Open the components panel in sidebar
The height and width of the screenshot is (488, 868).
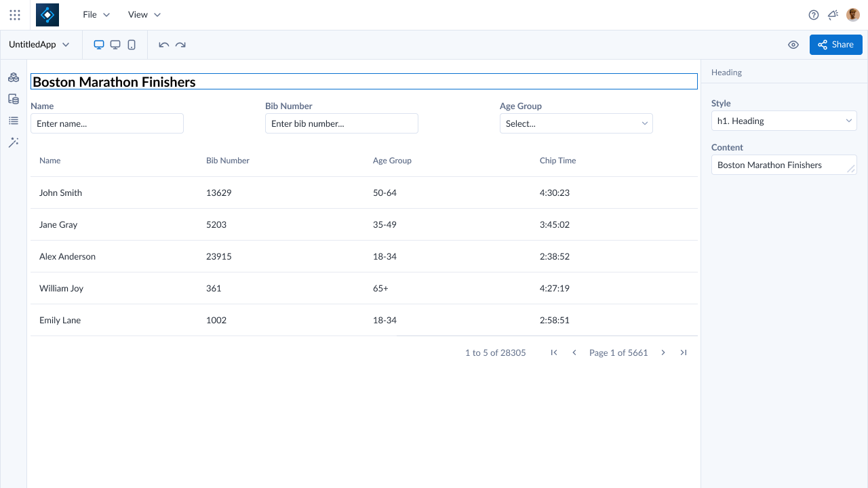coord(14,77)
